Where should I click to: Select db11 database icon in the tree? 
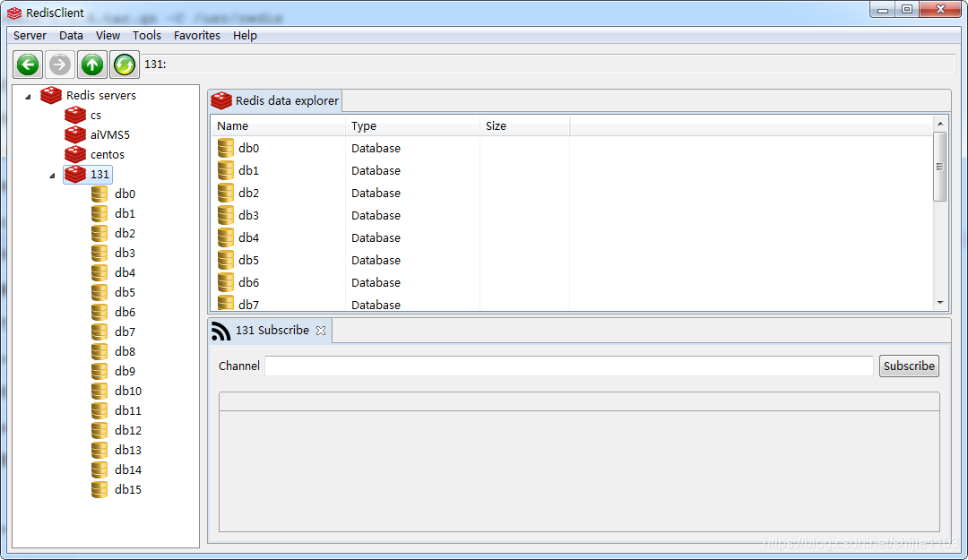coord(99,411)
